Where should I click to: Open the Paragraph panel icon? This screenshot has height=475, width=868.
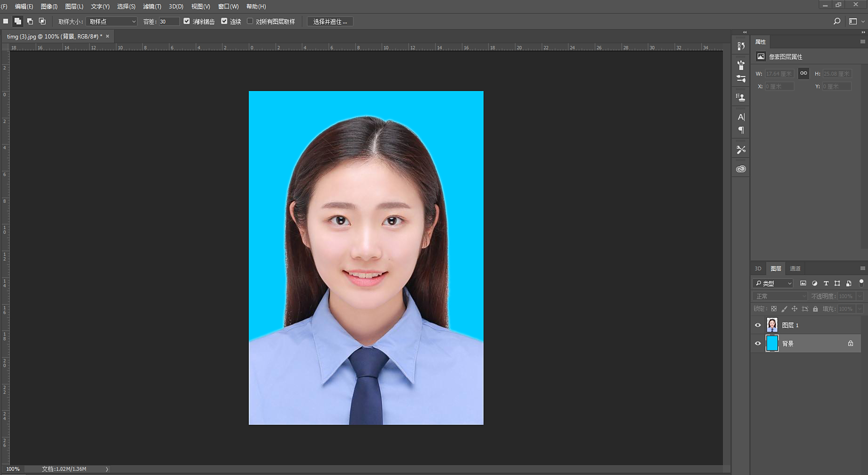coord(741,130)
